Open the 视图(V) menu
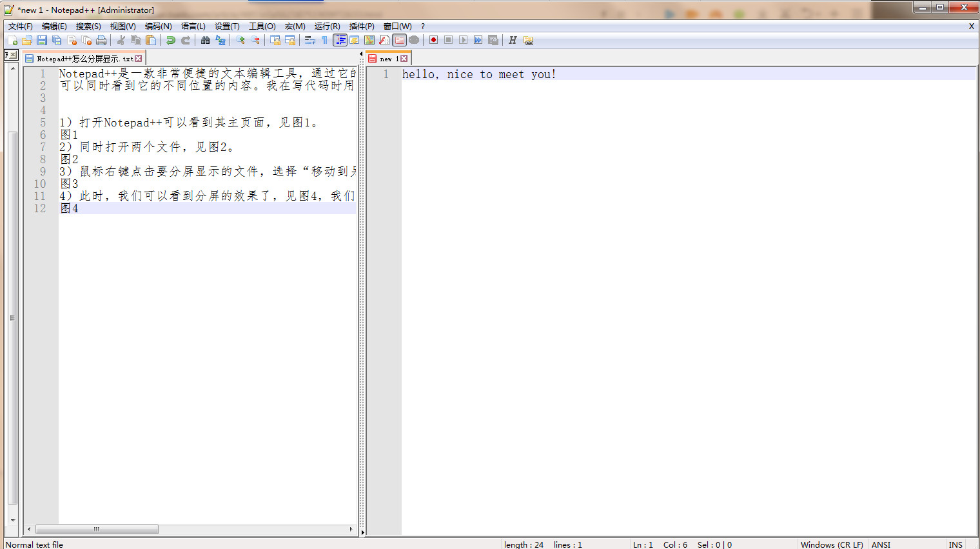Viewport: 980px width, 549px height. click(x=122, y=26)
